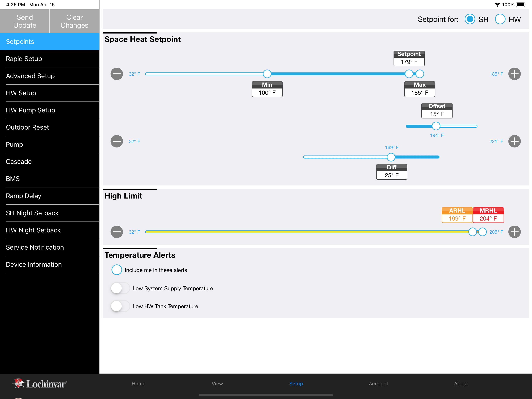Tap MRHL 204° F value box
Screen dimensions: 532x399
[x=488, y=215]
